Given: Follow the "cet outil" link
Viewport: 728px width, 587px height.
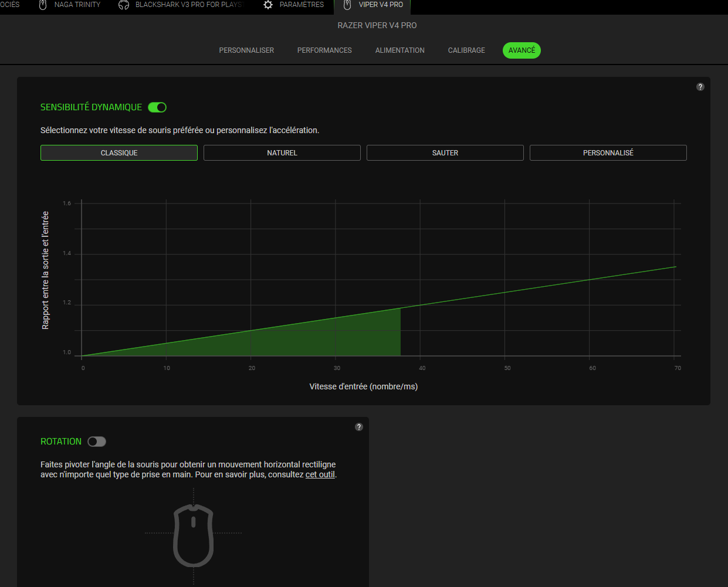Looking at the screenshot, I should (x=320, y=474).
